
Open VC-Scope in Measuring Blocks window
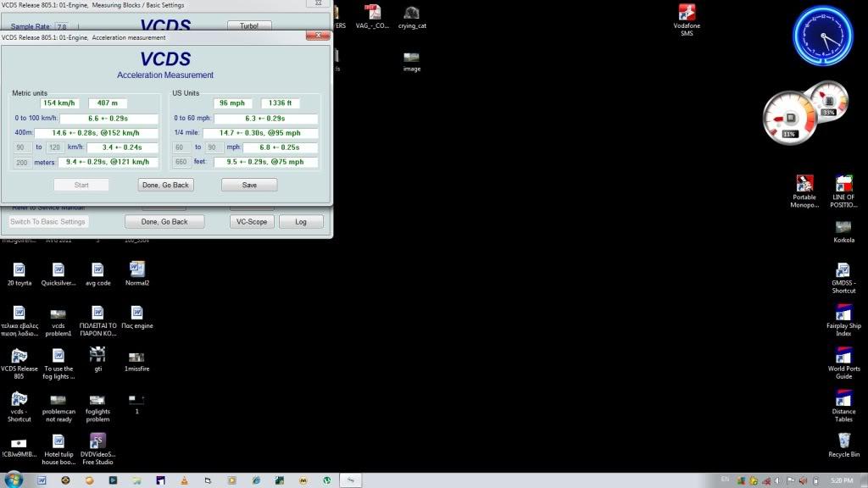pyautogui.click(x=252, y=221)
